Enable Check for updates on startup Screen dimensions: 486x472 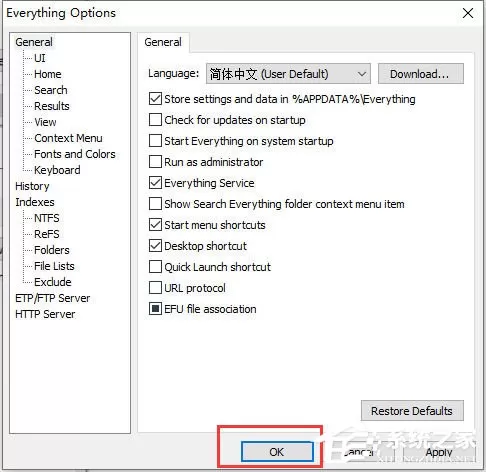[x=155, y=120]
